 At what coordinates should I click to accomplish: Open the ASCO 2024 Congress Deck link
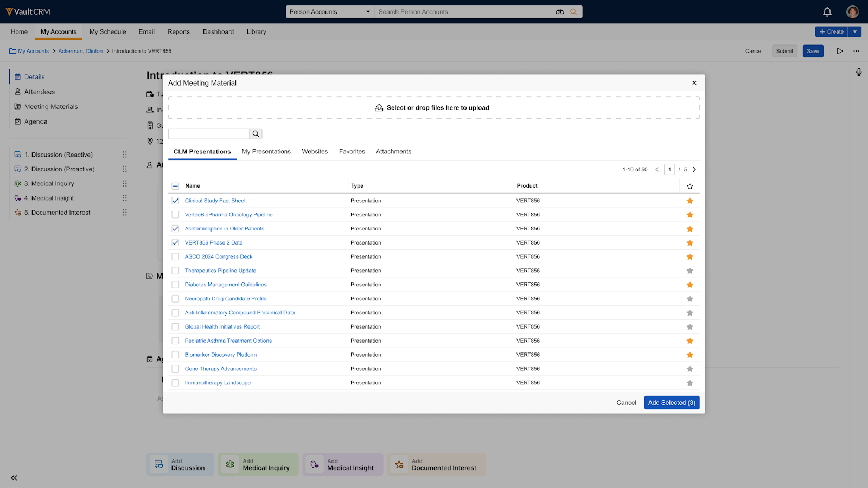tap(218, 257)
